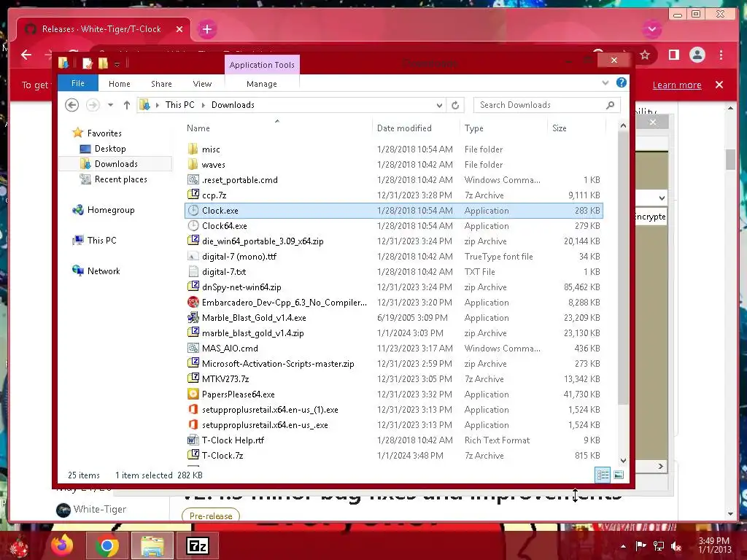Screen dimensions: 747x560
Task: Sort files by Name column header
Action: coord(278,128)
